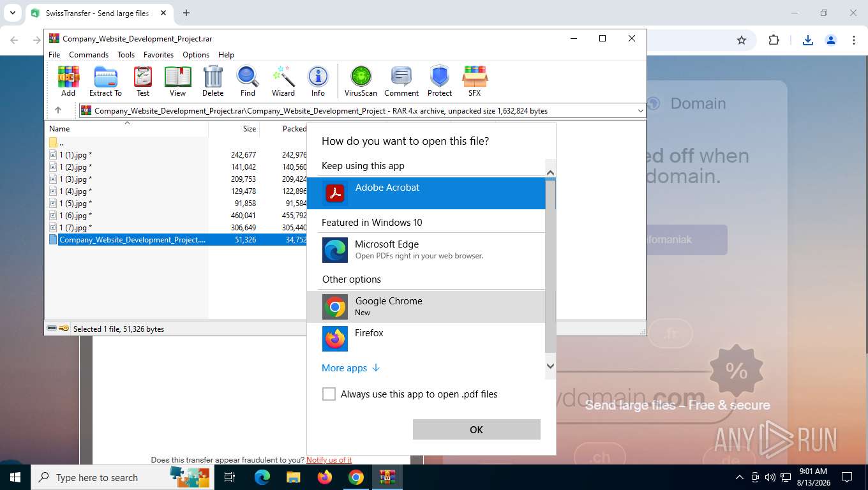Launch the Wizard tool
The image size is (868, 490).
[283, 81]
